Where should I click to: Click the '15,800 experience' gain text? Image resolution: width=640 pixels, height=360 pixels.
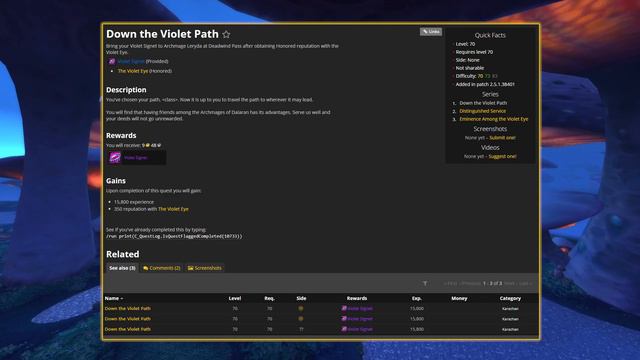point(134,202)
